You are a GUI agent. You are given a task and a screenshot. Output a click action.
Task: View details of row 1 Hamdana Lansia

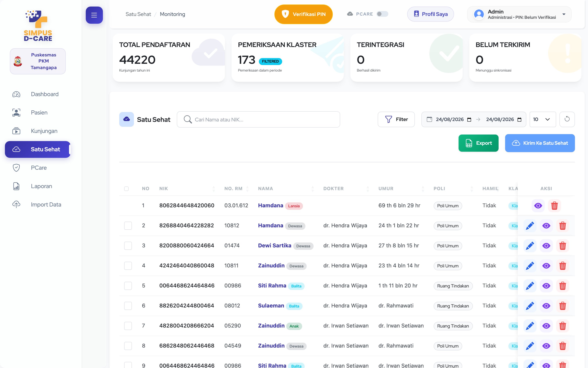tap(538, 206)
